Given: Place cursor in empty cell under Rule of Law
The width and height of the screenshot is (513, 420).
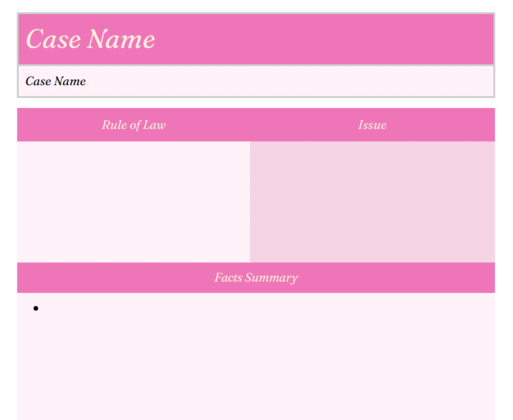Looking at the screenshot, I should click(x=133, y=201).
